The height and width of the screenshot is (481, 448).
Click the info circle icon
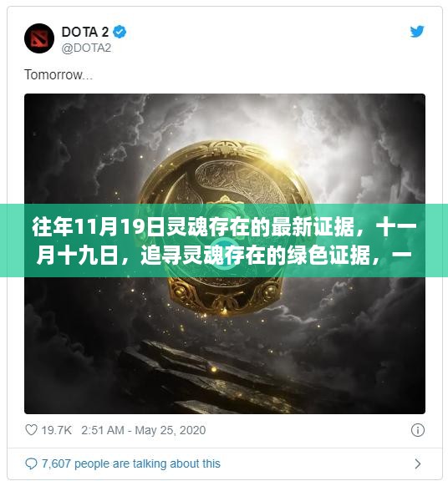point(418,430)
